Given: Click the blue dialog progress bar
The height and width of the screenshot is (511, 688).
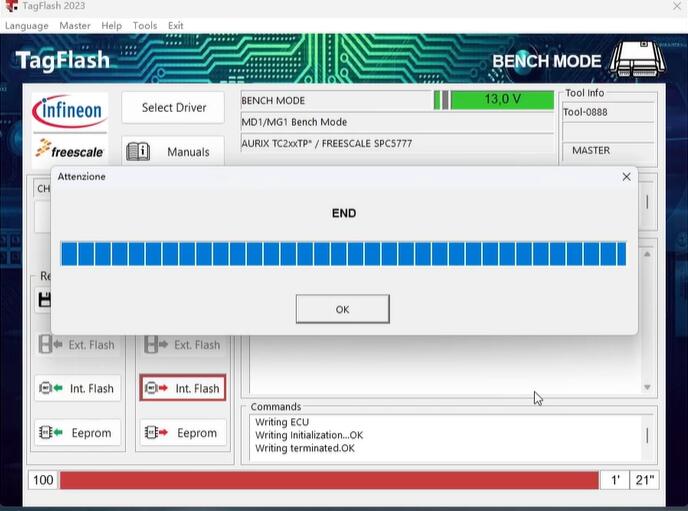Looking at the screenshot, I should (343, 254).
